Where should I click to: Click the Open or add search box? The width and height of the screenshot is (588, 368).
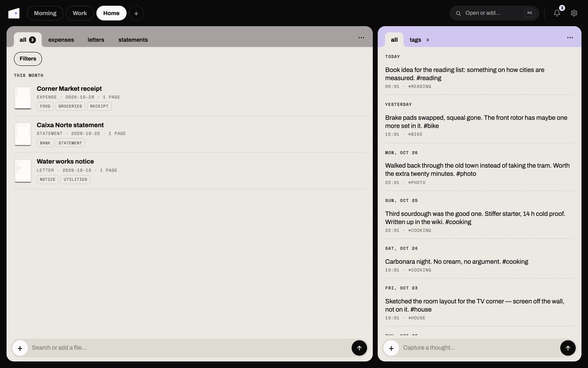[494, 13]
